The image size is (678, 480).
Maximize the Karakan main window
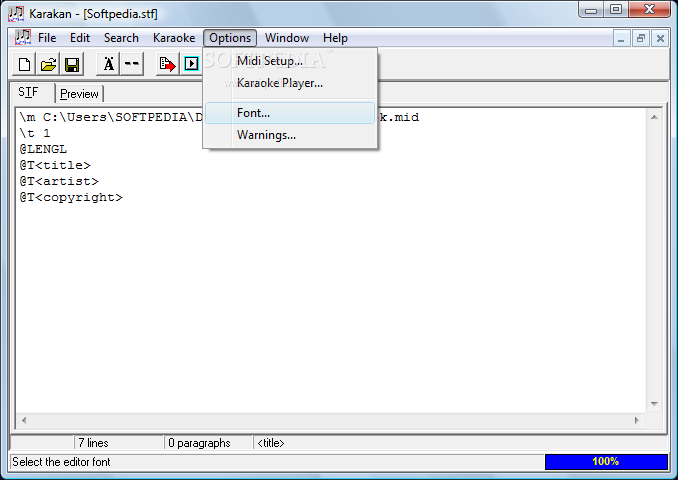click(616, 9)
